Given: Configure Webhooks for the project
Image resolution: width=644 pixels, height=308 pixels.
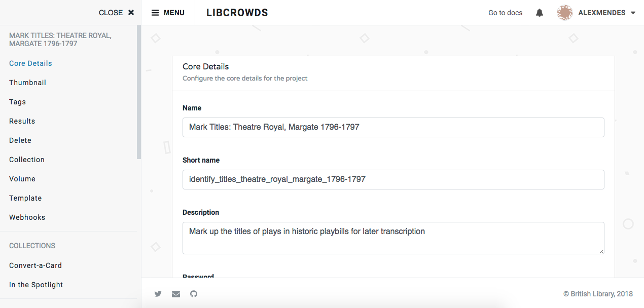Looking at the screenshot, I should pyautogui.click(x=27, y=217).
